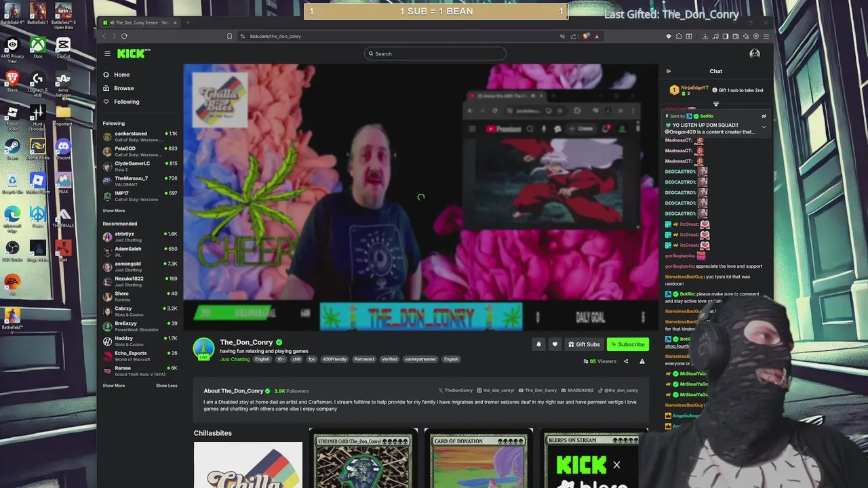Screen dimensions: 868x488
Task: Expand Following list with Show More
Action: click(x=114, y=211)
